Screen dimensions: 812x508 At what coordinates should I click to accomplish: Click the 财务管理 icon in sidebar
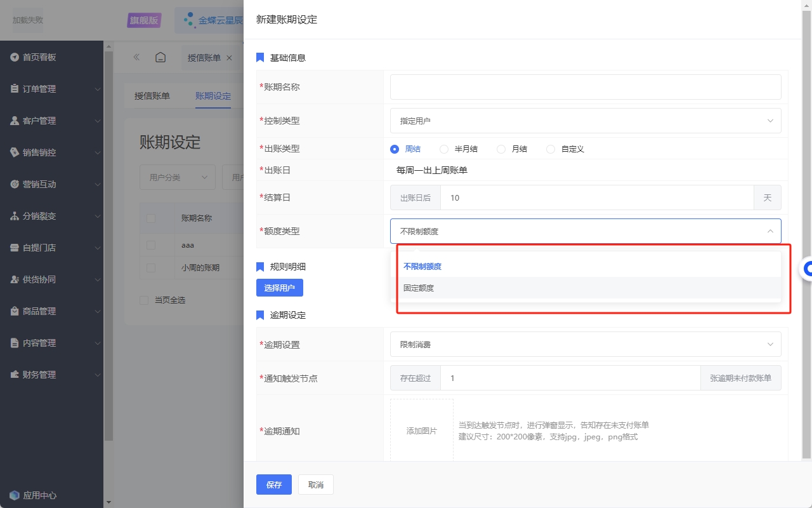pos(15,375)
